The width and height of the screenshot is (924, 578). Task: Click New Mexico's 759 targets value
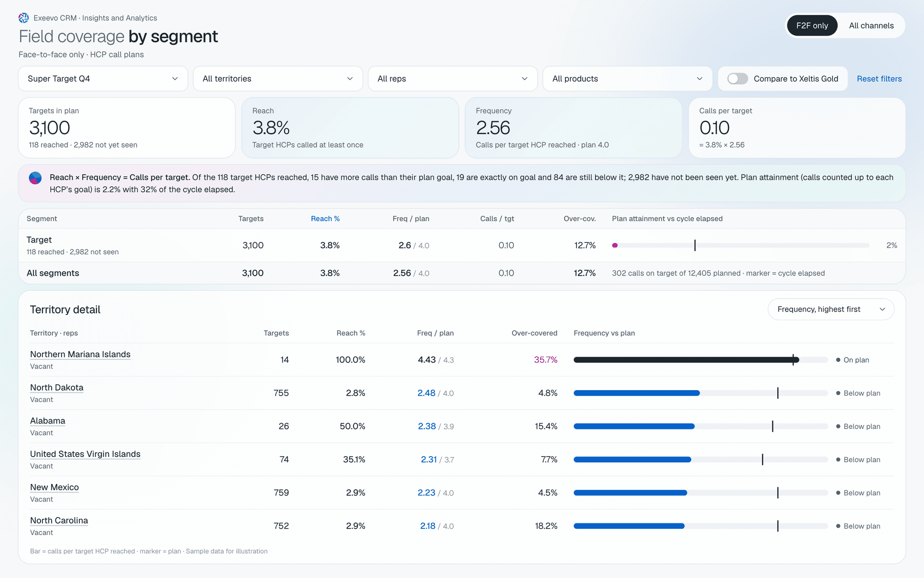click(x=281, y=493)
